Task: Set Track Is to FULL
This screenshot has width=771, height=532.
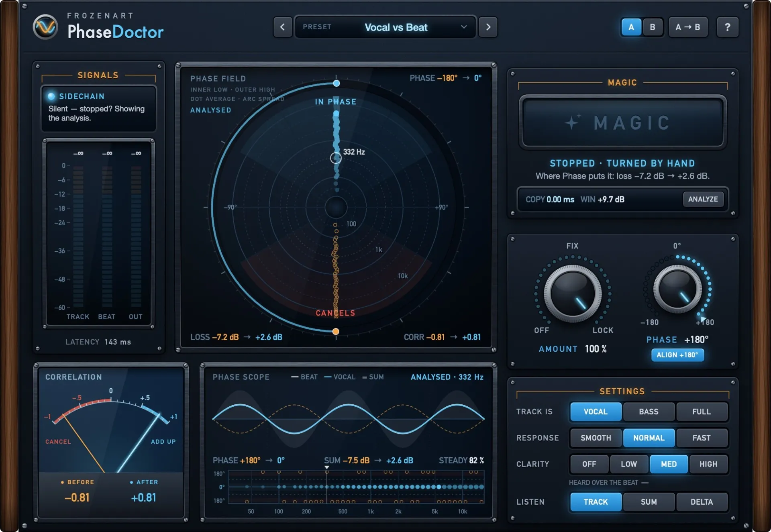Action: click(x=702, y=412)
